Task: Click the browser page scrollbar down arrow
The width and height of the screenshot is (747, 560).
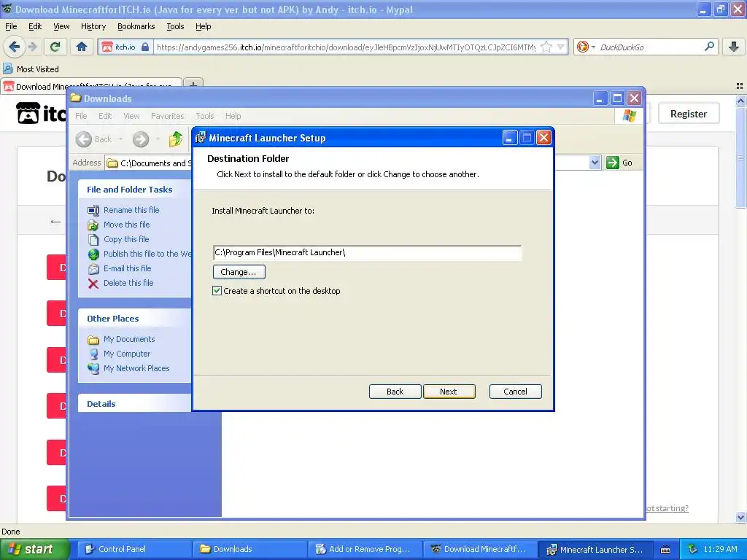Action: coord(740,517)
